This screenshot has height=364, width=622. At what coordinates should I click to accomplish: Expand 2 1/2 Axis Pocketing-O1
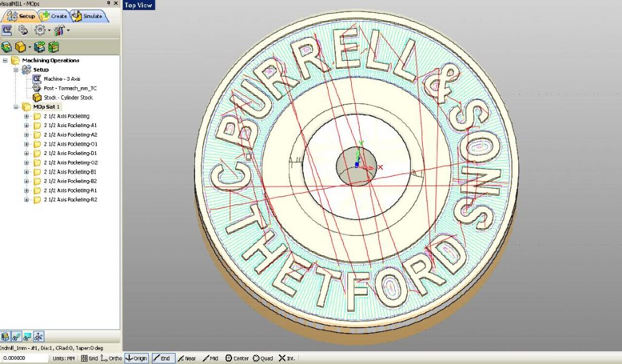pos(27,144)
